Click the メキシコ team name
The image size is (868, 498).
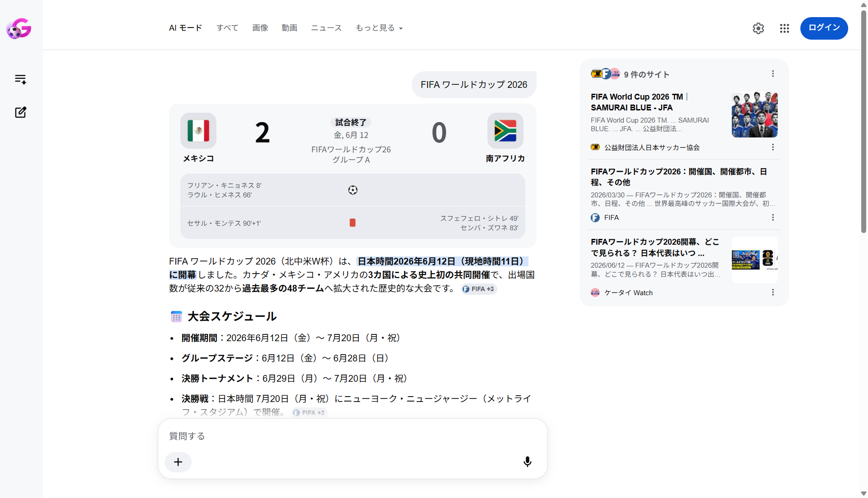198,159
